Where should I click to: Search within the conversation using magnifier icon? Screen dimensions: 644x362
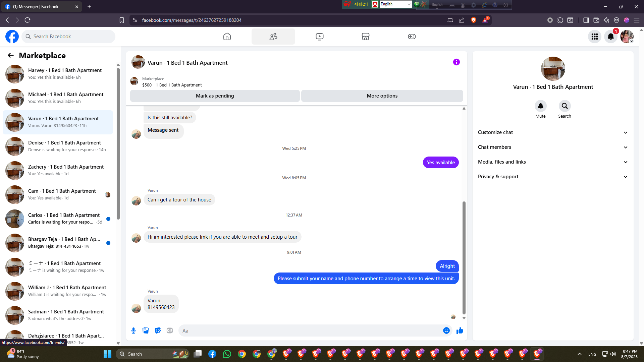(x=565, y=106)
